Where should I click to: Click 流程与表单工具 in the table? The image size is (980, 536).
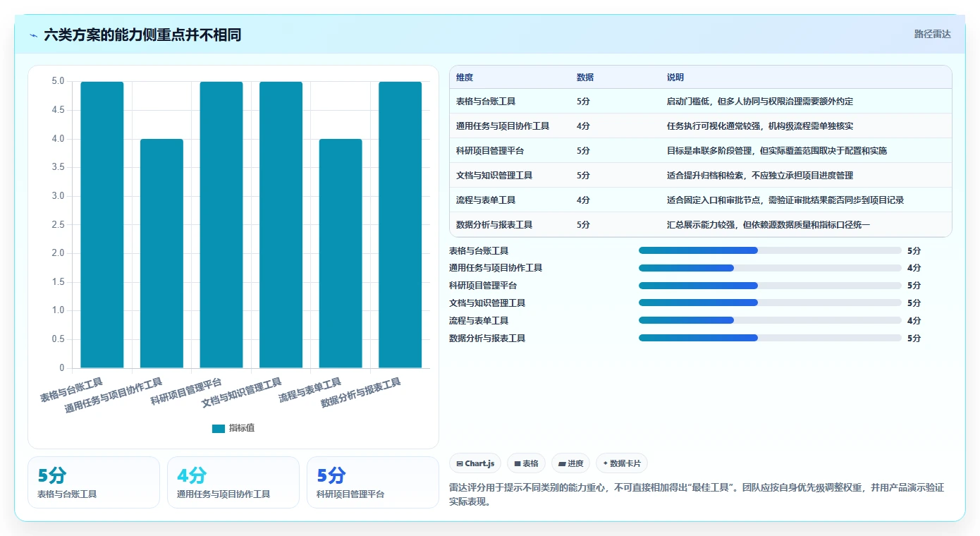(x=486, y=200)
